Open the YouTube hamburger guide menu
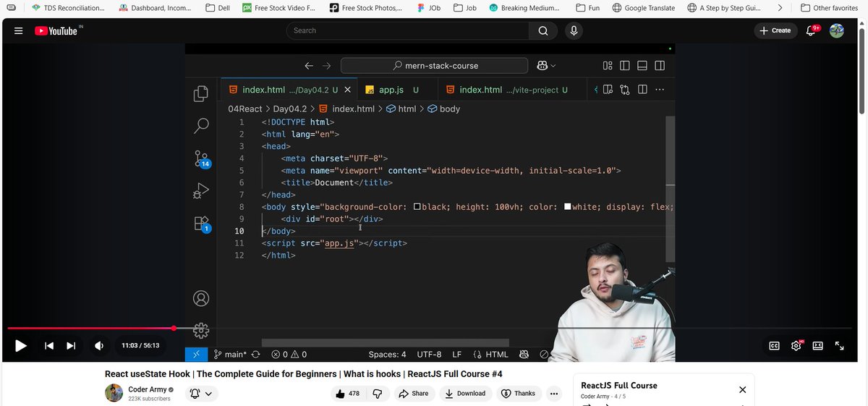 point(18,30)
